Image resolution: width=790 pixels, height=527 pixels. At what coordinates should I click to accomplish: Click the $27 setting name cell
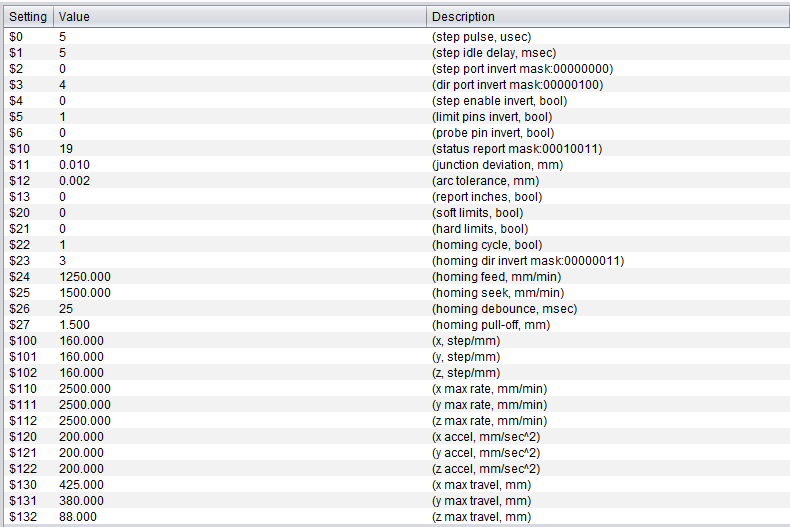(x=19, y=325)
